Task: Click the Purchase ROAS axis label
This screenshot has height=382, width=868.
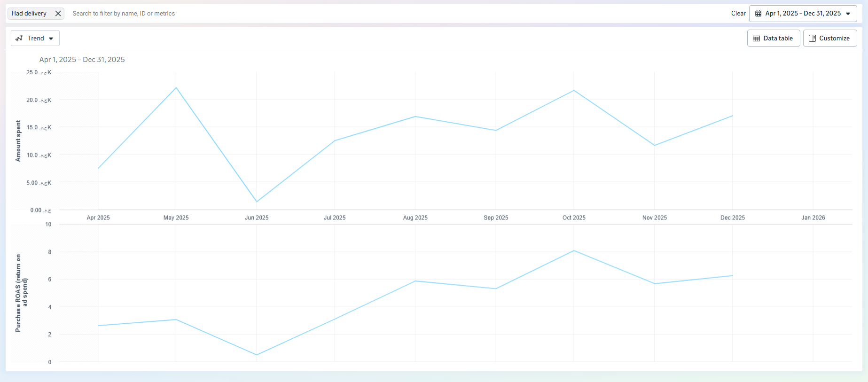Action: pos(21,293)
